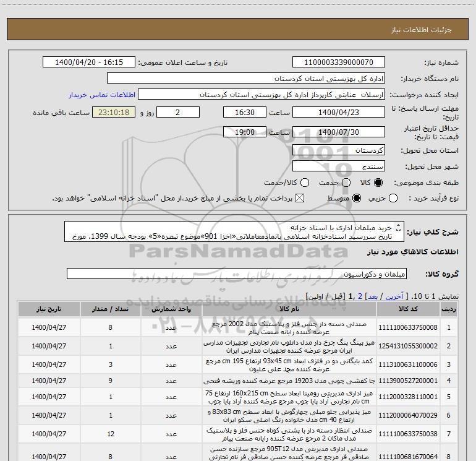The image size is (476, 461).
Task: Open page 2 of items list
Action: (360, 296)
